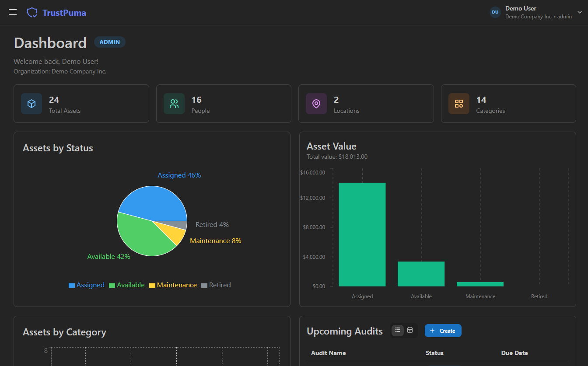Click the Maintenance bar in Asset Value chart
This screenshot has width=588, height=366.
pos(480,284)
